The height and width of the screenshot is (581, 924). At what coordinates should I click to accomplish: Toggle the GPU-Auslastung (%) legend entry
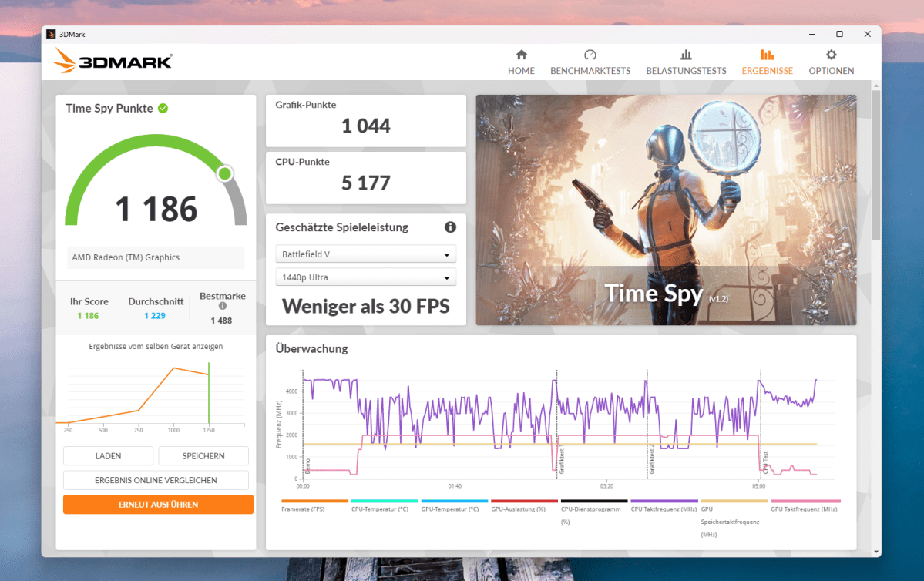[525, 505]
